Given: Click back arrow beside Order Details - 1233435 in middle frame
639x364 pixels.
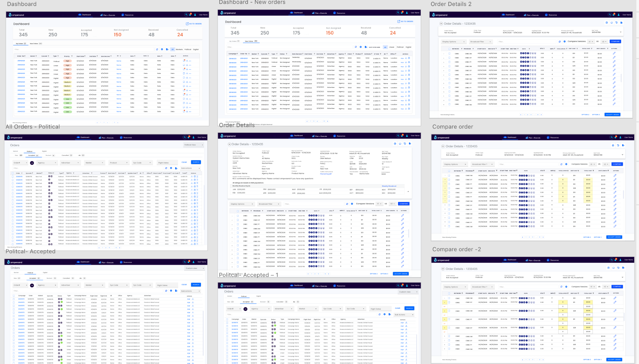Looking at the screenshot, I should coord(229,144).
